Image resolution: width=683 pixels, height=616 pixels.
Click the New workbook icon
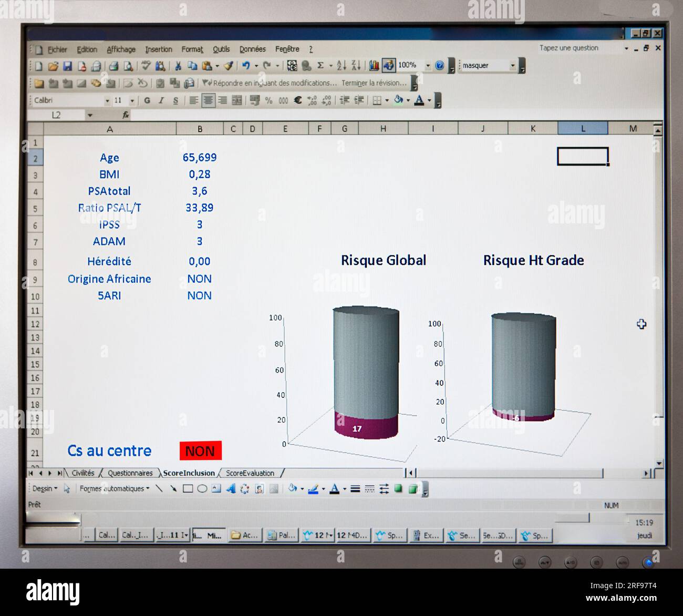38,66
